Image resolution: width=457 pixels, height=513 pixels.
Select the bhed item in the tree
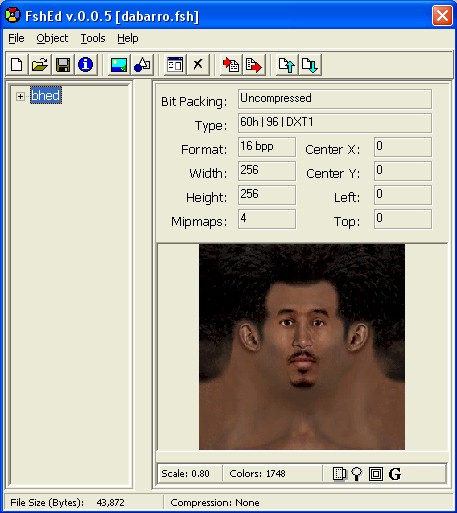click(x=46, y=96)
